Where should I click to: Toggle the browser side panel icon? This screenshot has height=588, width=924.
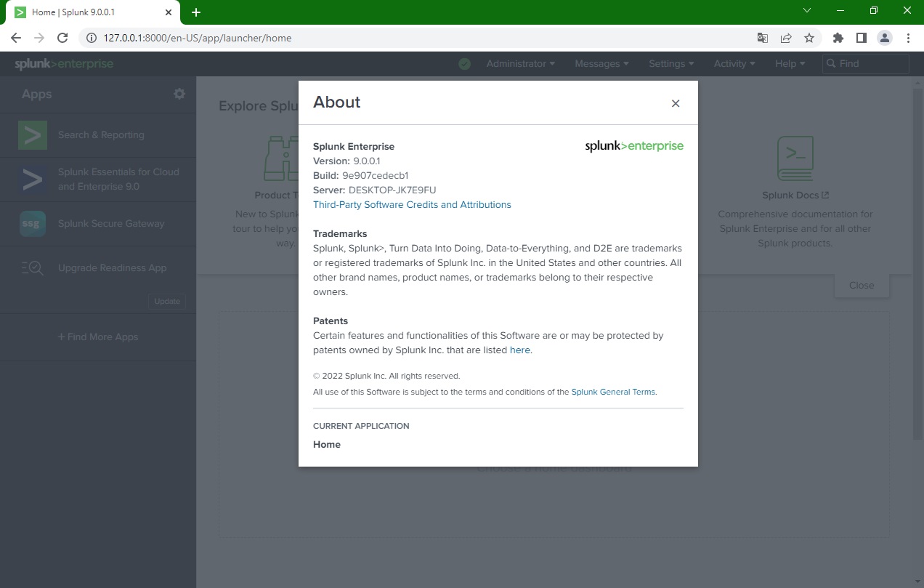(862, 38)
